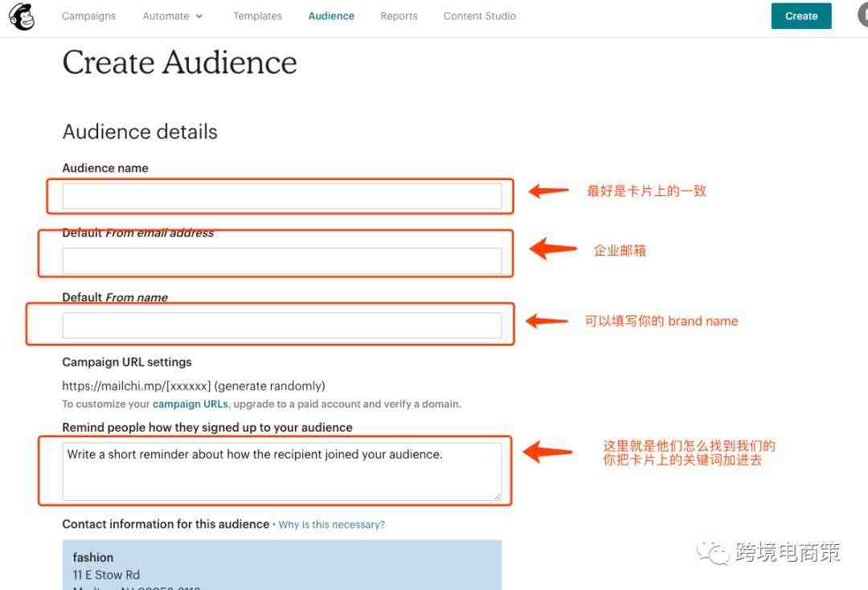
Task: Click the WeChat watermark icon
Action: tap(713, 552)
